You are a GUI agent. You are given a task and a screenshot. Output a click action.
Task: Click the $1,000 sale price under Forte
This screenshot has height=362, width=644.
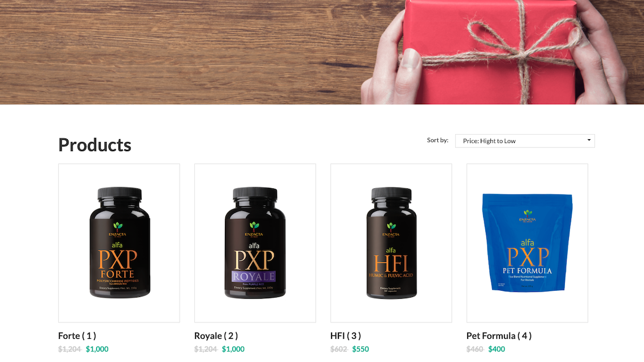[x=97, y=349]
